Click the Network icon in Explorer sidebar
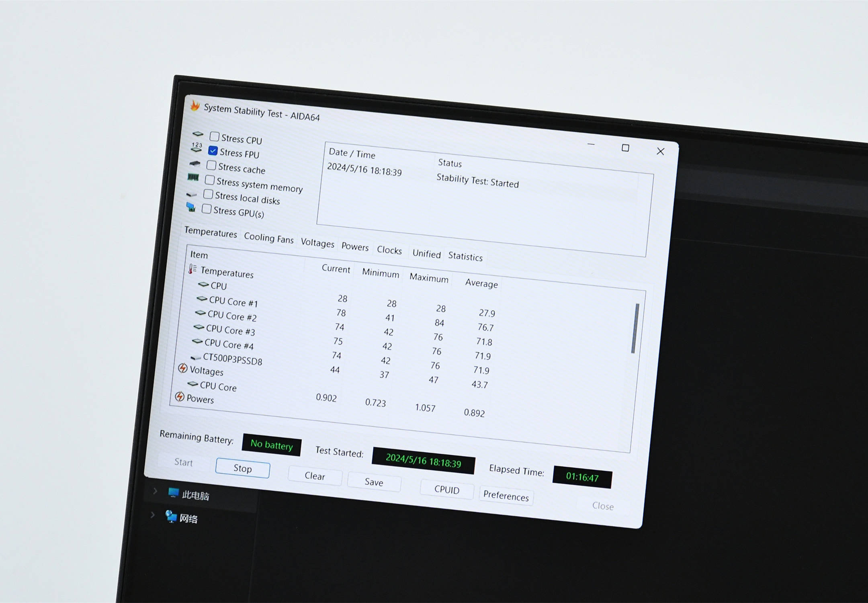868x603 pixels. tap(171, 516)
